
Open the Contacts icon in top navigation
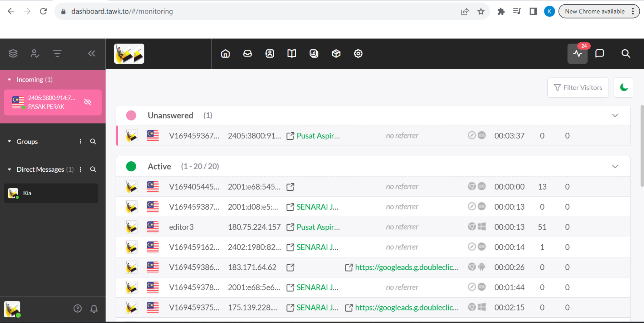[x=270, y=54]
